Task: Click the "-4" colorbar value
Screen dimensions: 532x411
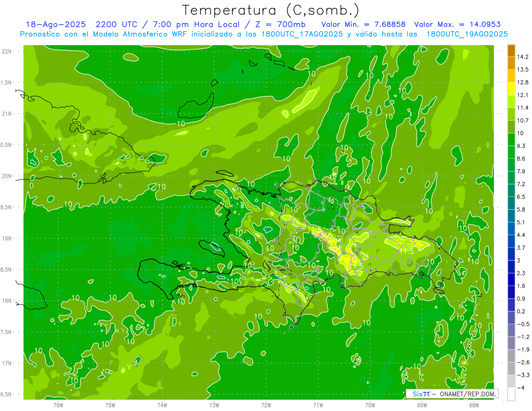Action: point(520,388)
